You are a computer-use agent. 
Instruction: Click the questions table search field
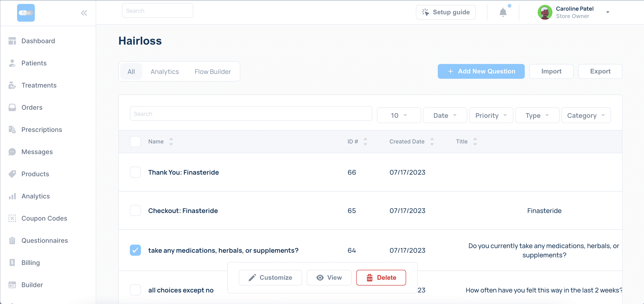(251, 114)
